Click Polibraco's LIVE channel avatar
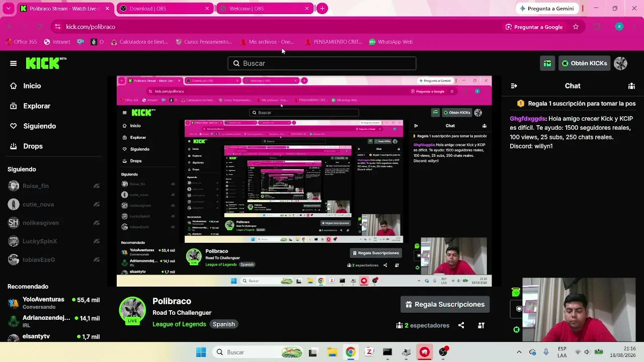644x362 pixels. (x=132, y=310)
